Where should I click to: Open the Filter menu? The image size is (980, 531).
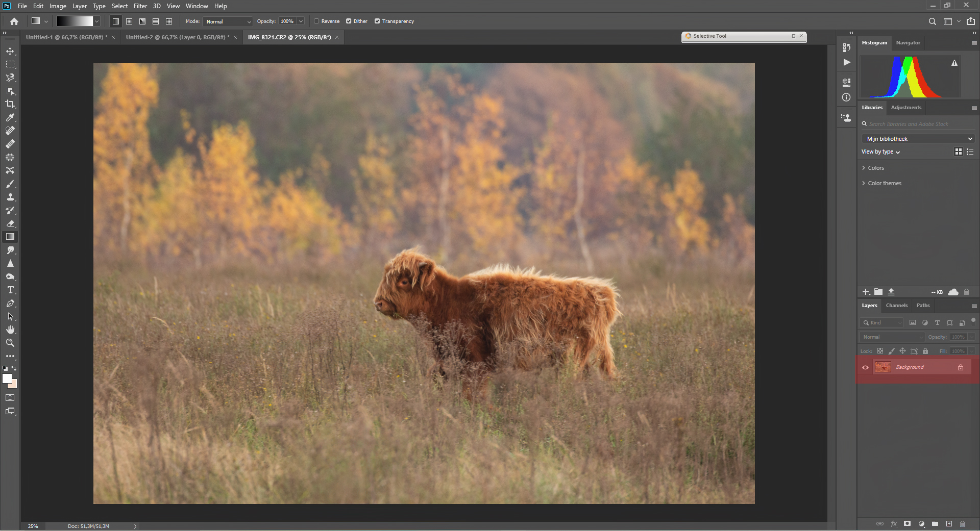(140, 6)
